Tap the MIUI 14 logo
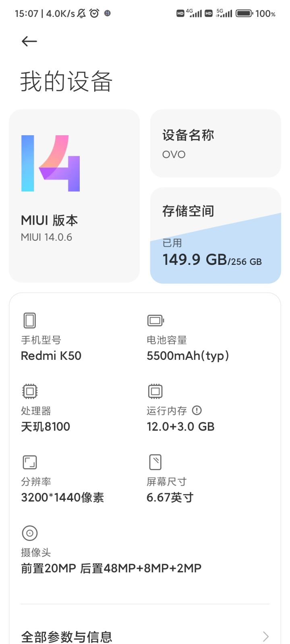Viewport: 290px width, 644px height. tap(51, 163)
